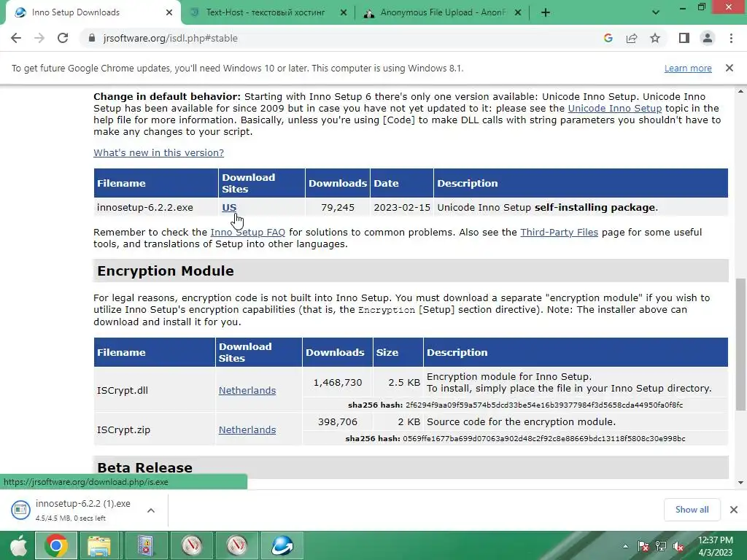
Task: Close the Inno Setup Downloads tab
Action: point(169,13)
